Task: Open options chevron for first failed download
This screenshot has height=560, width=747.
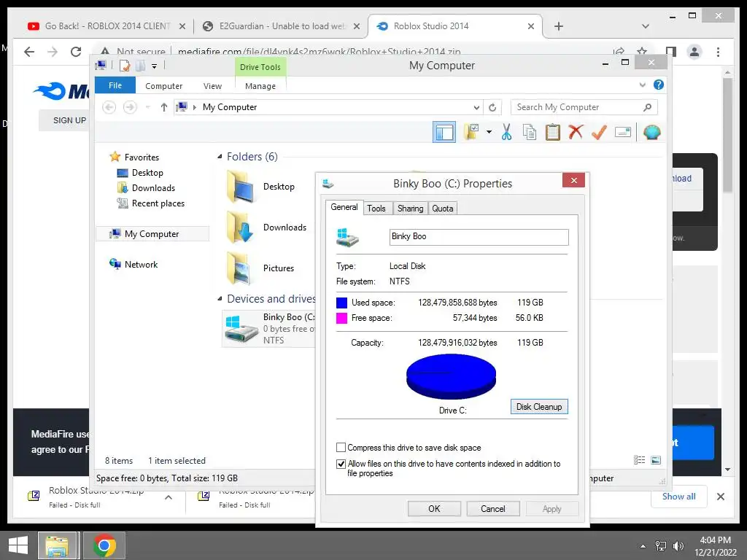Action: [x=169, y=497]
